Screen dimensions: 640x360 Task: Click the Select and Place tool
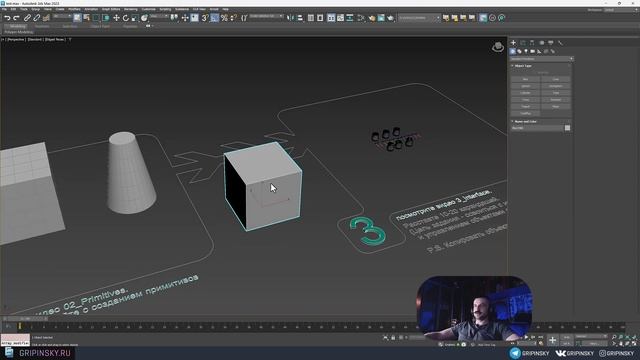click(144, 18)
